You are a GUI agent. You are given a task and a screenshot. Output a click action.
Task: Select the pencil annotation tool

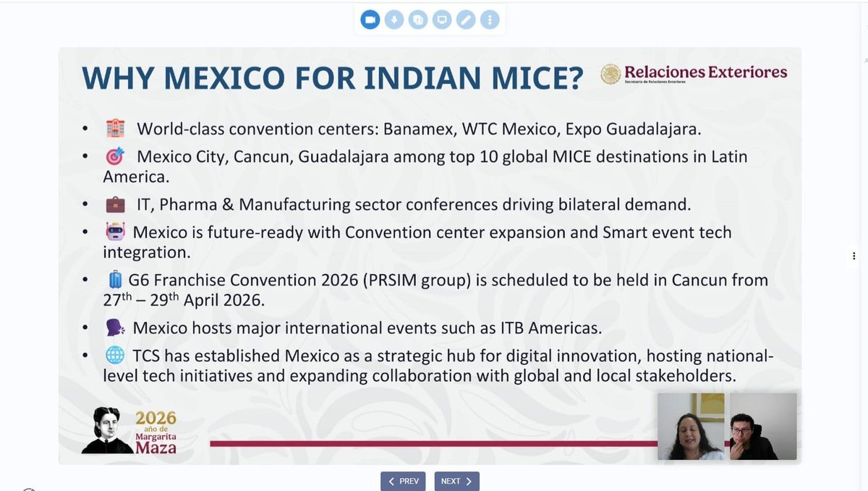(x=466, y=20)
